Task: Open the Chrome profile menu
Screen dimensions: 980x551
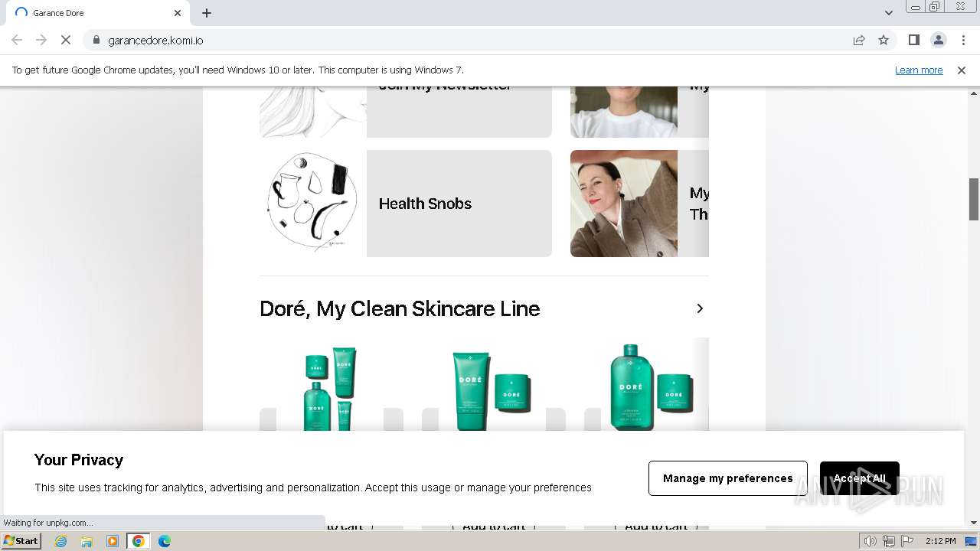Action: point(938,40)
